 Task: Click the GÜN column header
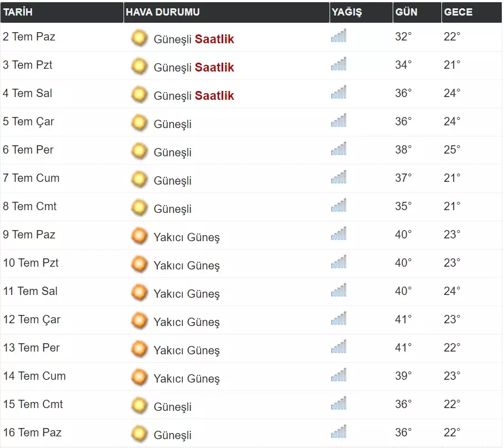pyautogui.click(x=407, y=12)
